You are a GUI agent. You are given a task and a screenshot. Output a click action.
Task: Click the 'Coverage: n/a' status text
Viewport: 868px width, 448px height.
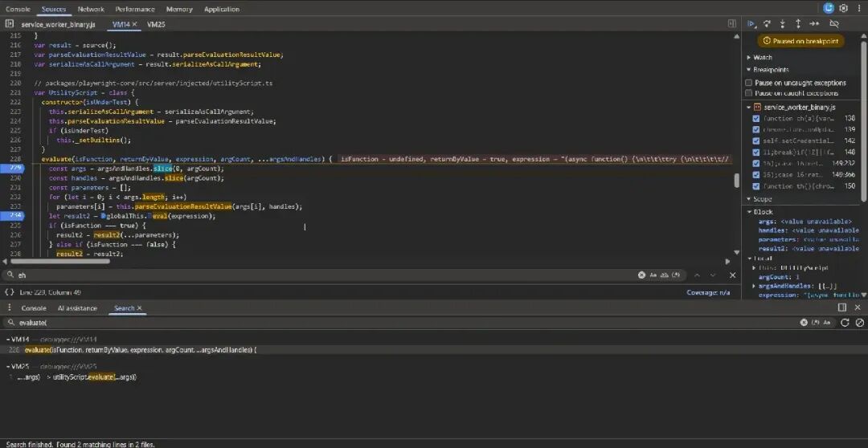(708, 292)
